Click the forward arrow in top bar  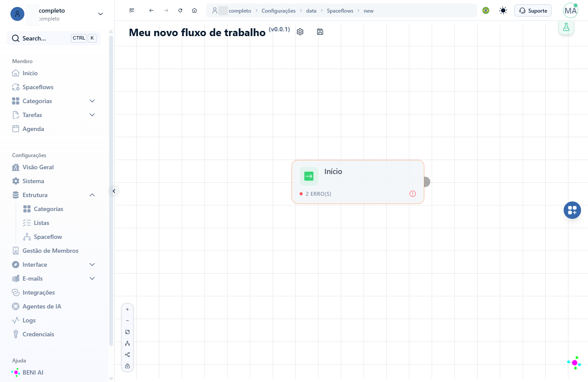[x=166, y=10]
